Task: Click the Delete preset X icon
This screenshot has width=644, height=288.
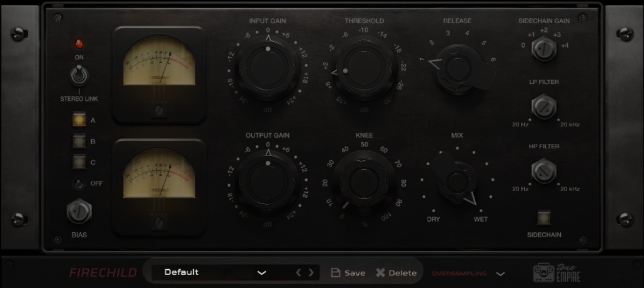Action: point(381,273)
